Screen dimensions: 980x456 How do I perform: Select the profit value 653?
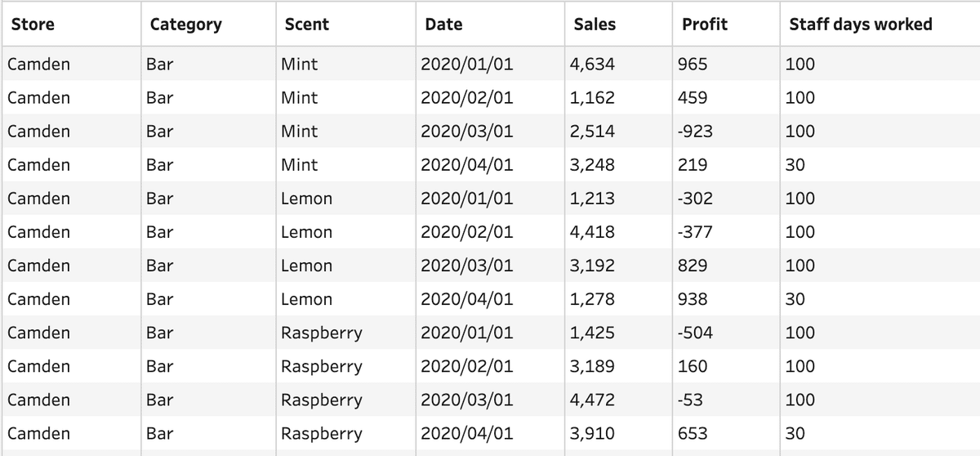point(693,433)
